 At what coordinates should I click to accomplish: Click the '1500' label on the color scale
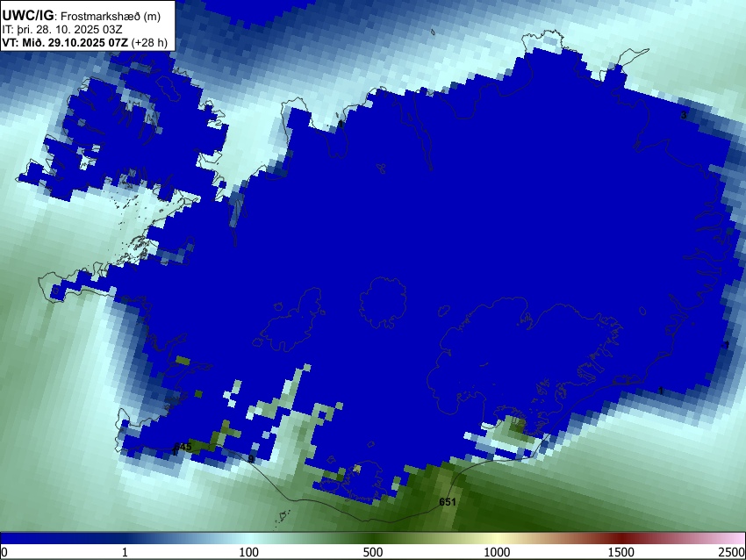pos(620,552)
